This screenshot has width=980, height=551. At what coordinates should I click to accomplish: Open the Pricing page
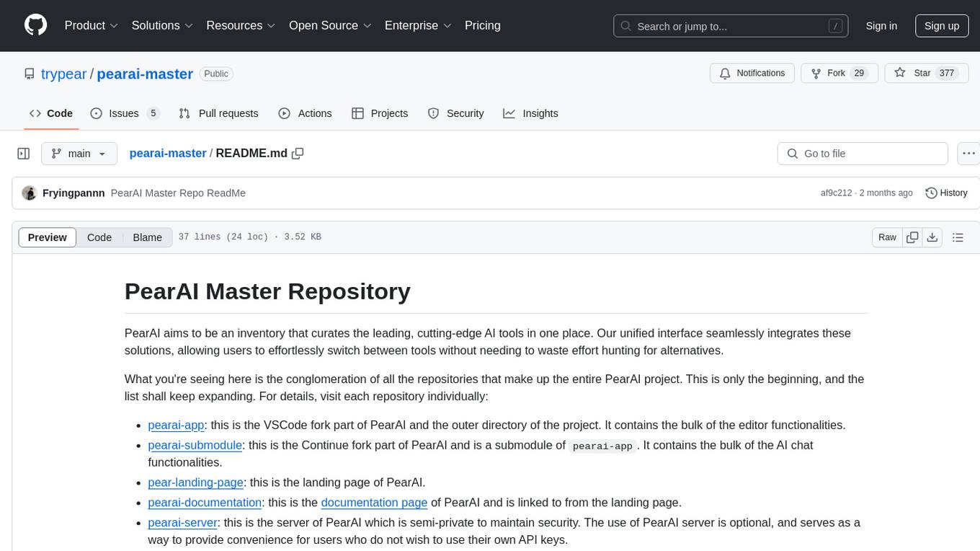[483, 25]
